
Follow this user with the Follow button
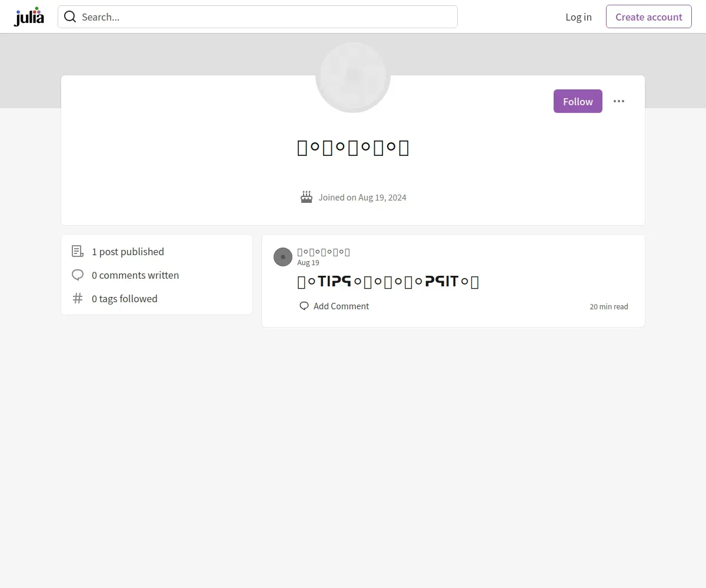tap(578, 101)
